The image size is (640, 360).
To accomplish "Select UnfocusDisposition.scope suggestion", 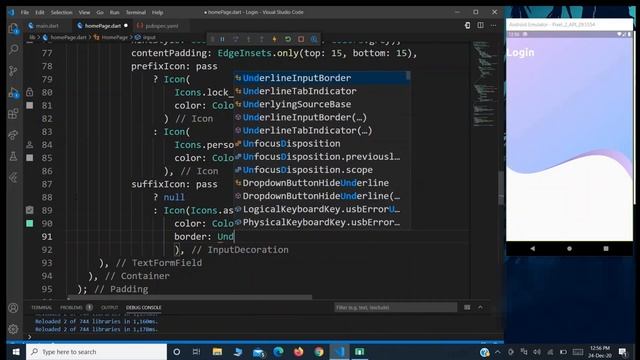I will [x=322, y=170].
